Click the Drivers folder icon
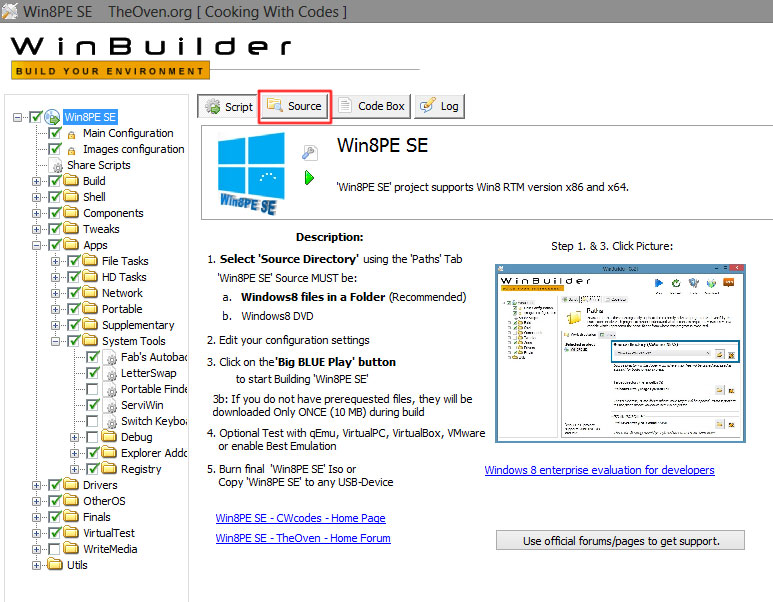This screenshot has width=773, height=602. tap(71, 484)
